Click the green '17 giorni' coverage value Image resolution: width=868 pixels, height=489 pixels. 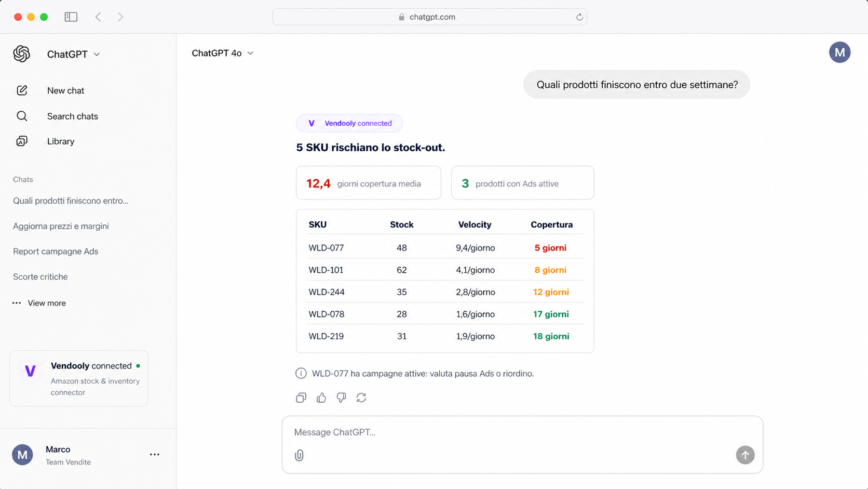[551, 314]
